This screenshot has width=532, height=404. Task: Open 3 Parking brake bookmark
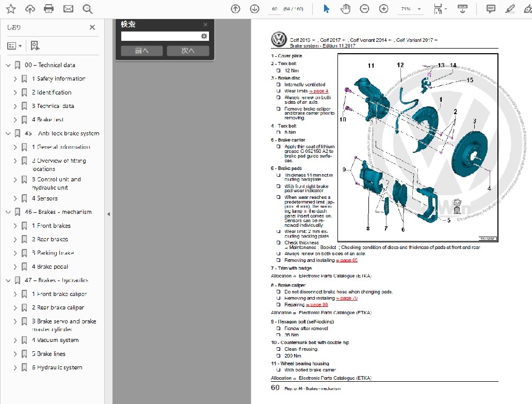(x=53, y=253)
